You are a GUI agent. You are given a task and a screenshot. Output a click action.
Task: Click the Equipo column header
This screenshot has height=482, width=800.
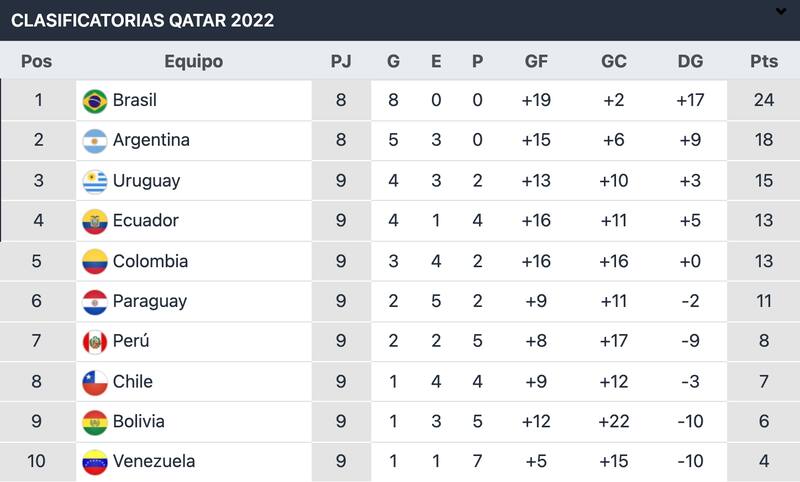pos(193,61)
